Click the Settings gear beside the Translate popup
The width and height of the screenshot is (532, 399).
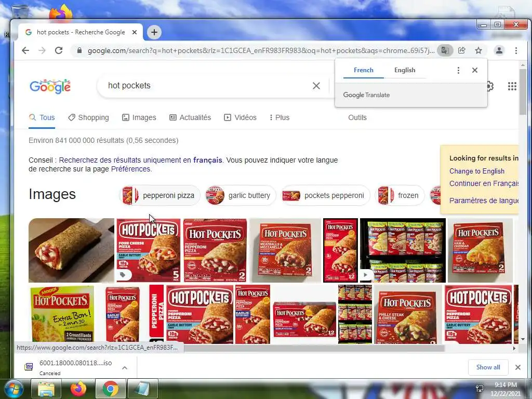(490, 86)
